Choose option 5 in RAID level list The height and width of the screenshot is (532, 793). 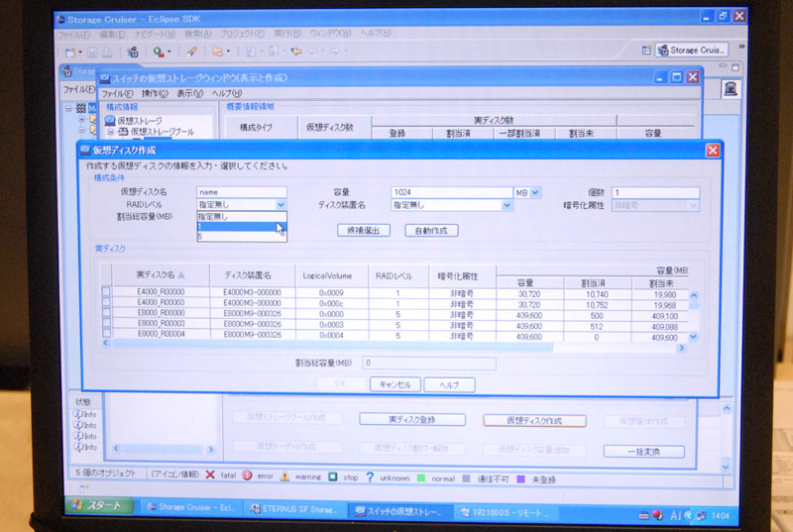click(x=242, y=237)
